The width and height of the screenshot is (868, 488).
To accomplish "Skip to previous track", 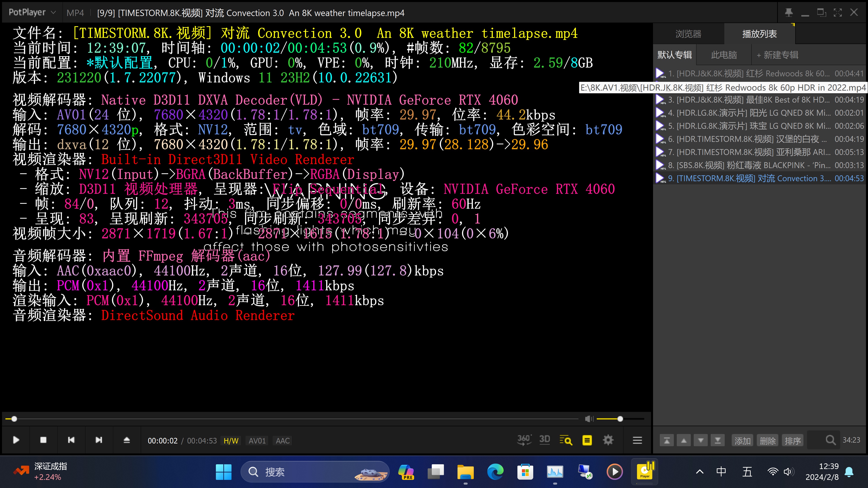I will point(71,440).
